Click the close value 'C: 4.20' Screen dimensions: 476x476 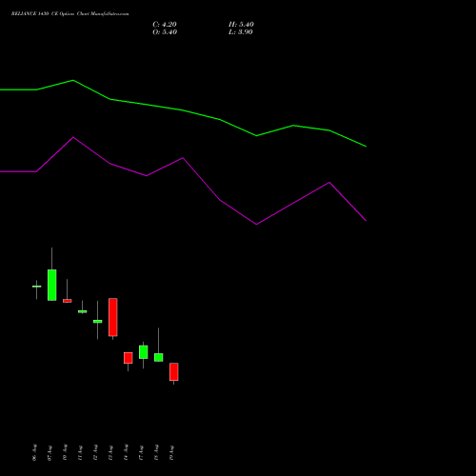click(165, 25)
